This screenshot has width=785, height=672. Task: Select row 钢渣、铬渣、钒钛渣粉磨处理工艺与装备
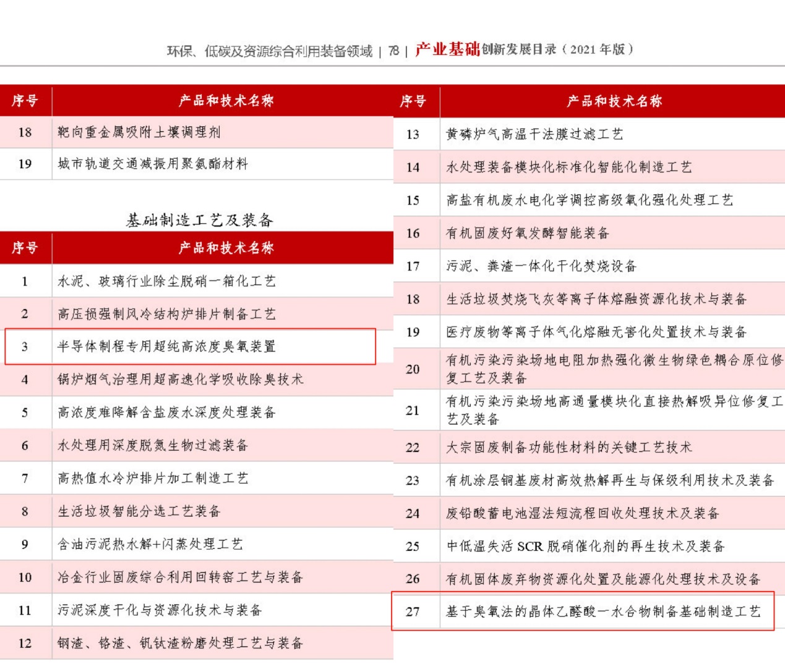[x=180, y=644]
